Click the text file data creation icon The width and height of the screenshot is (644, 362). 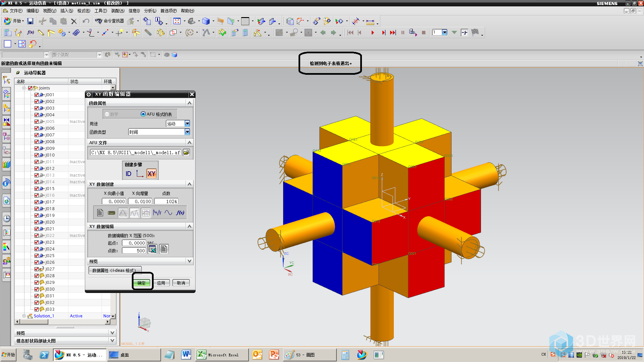(x=100, y=213)
